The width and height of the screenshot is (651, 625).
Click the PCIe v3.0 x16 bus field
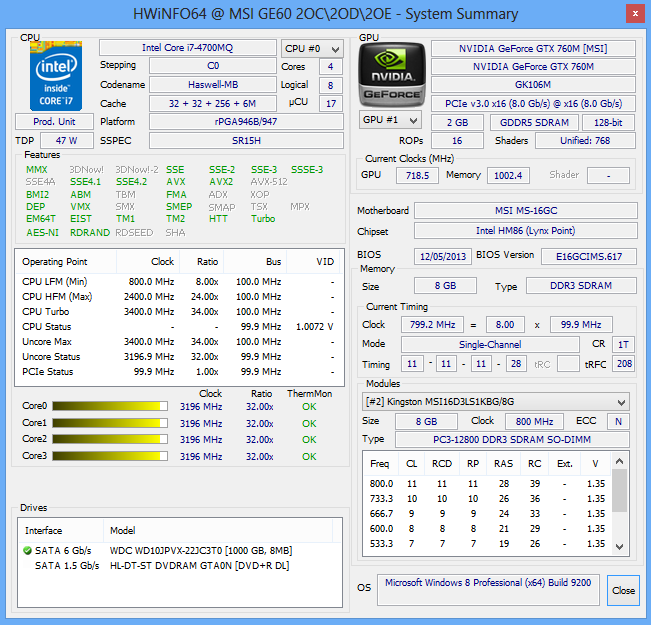pyautogui.click(x=533, y=104)
